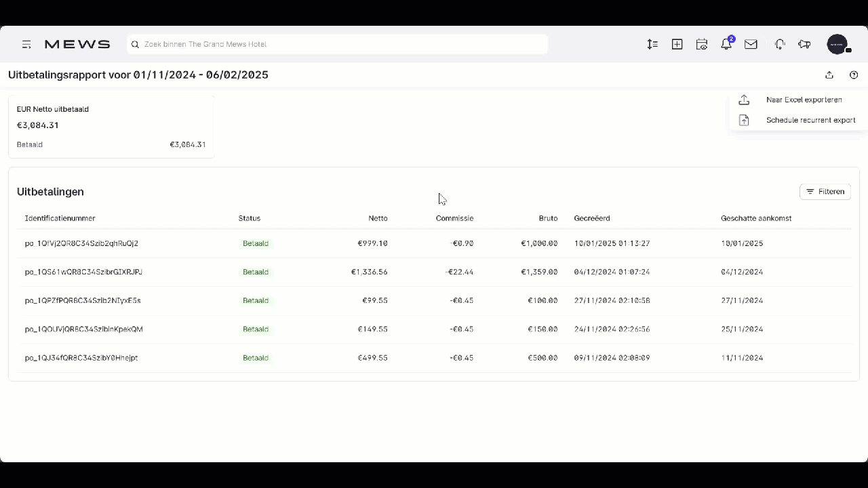Open the calendar timeline icon
Screen dimensions: 868x488
click(702, 44)
